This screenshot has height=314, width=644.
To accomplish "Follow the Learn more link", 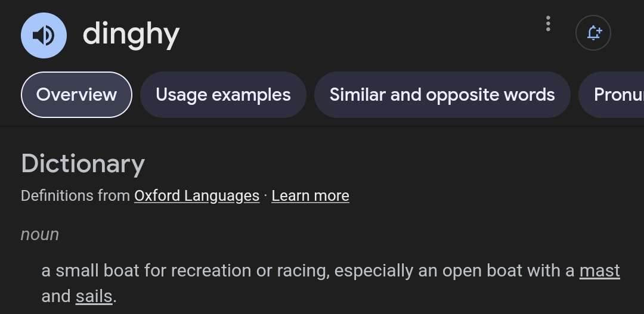I will 310,196.
